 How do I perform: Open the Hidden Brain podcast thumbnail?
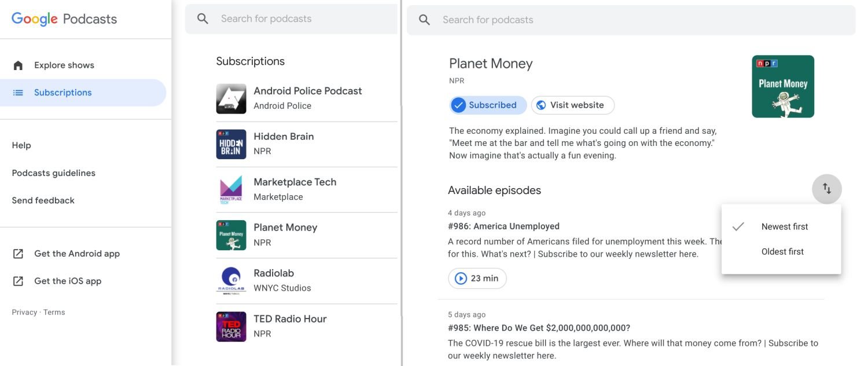click(x=231, y=144)
